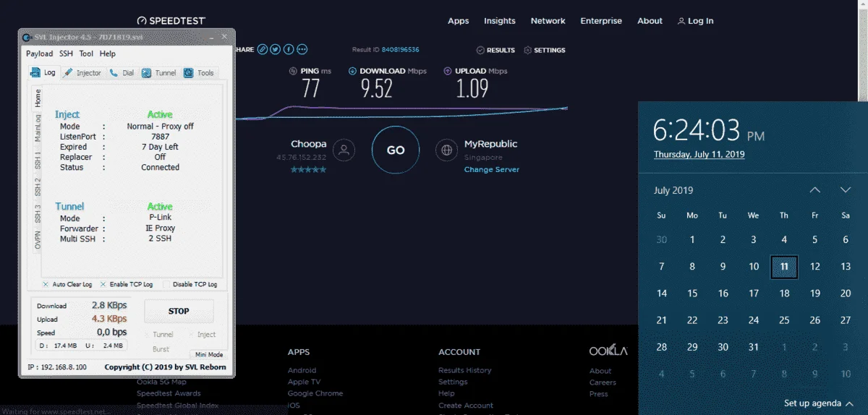The height and width of the screenshot is (415, 868).
Task: Select the SSH 2 vertical tab
Action: tap(38, 187)
